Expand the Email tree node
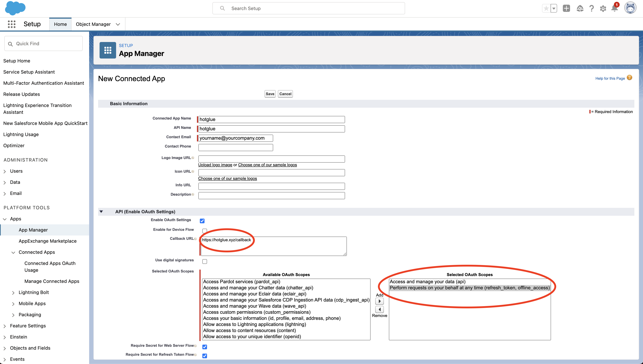Screen dimensions: 643x364 click(x=4, y=194)
